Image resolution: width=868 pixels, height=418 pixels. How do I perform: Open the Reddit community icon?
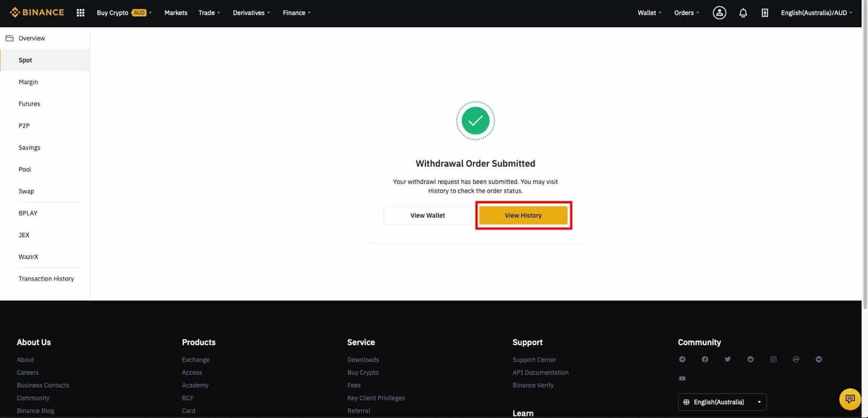point(750,359)
